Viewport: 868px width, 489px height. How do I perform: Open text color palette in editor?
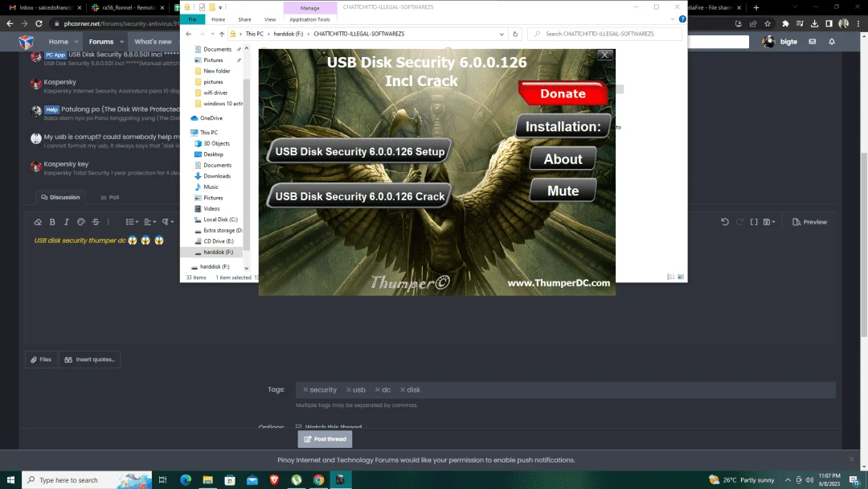81,222
